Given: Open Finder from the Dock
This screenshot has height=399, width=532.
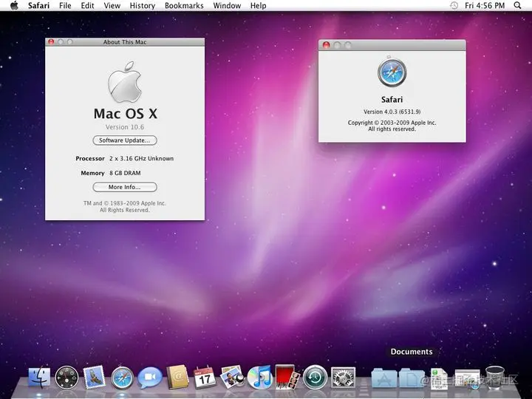Looking at the screenshot, I should tap(39, 378).
